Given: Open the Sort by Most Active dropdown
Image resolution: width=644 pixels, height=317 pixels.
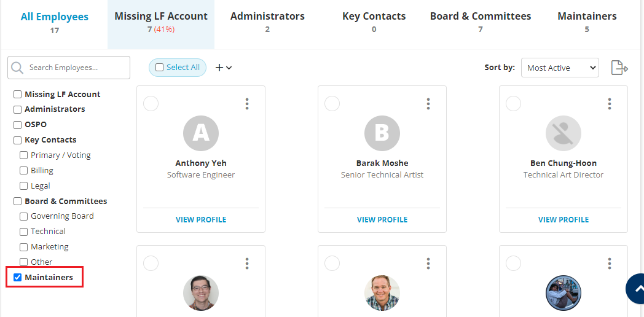Looking at the screenshot, I should pyautogui.click(x=559, y=68).
